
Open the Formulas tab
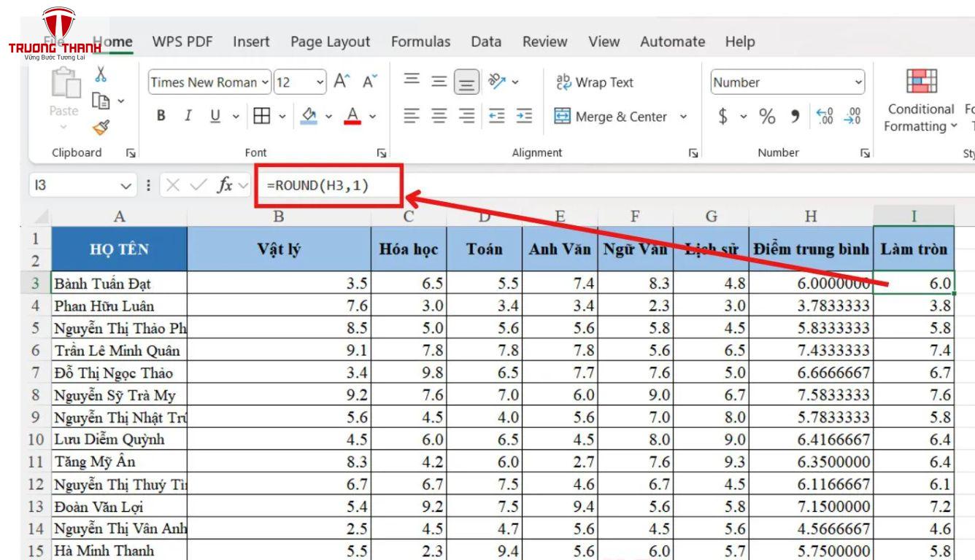[420, 42]
